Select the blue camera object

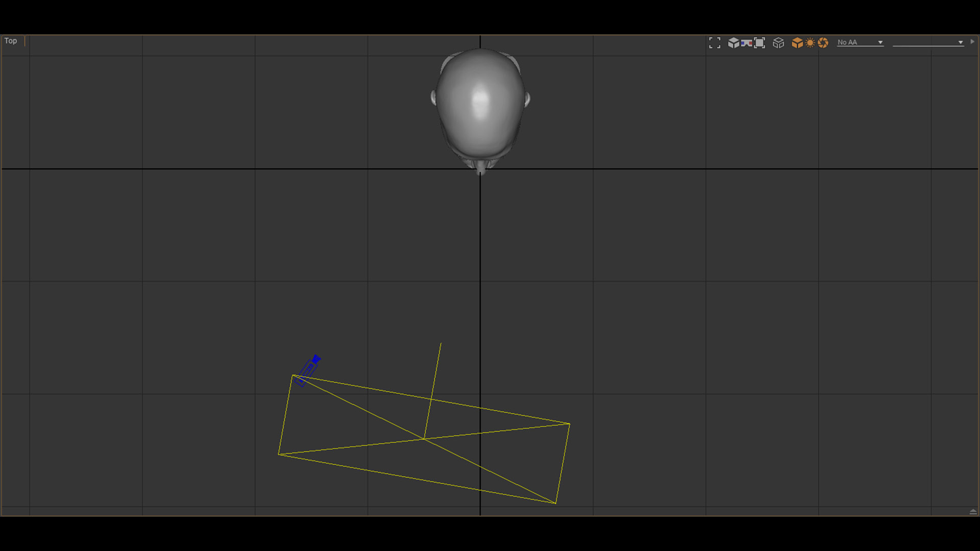coord(308,370)
